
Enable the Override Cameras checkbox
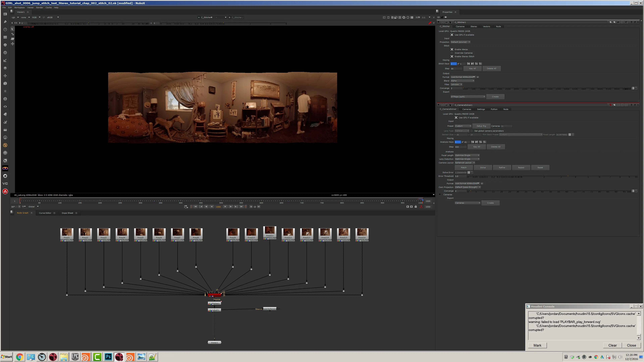[x=452, y=53]
